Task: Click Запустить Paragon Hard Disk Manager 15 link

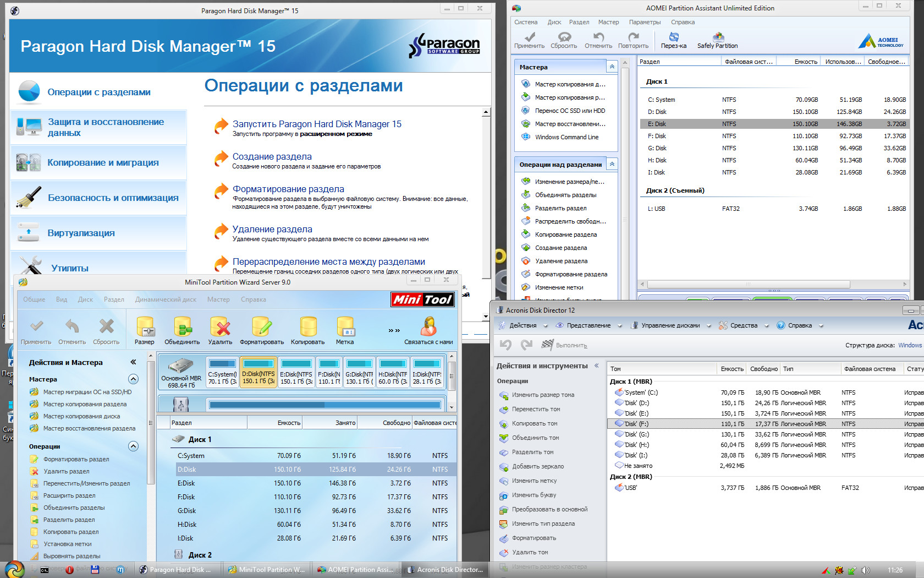Action: 317,124
